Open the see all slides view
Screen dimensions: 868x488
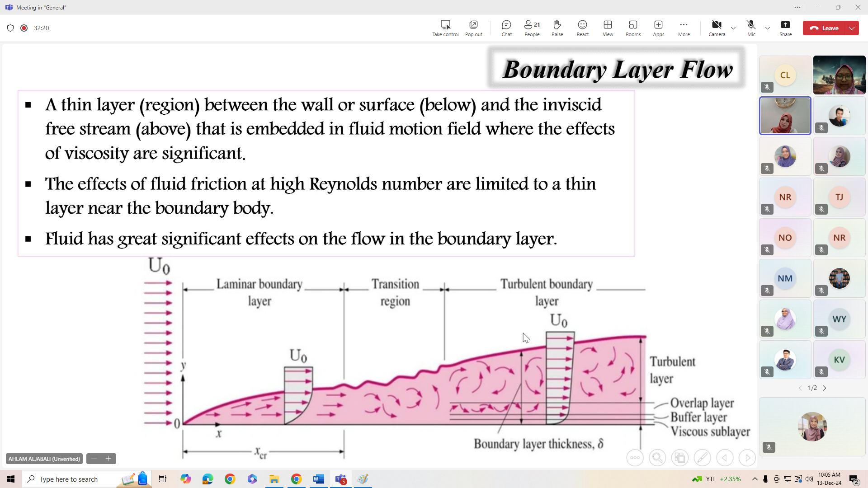click(x=680, y=458)
